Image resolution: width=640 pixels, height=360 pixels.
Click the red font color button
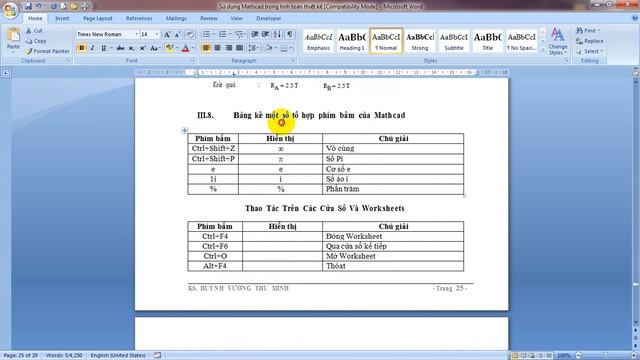(185, 48)
